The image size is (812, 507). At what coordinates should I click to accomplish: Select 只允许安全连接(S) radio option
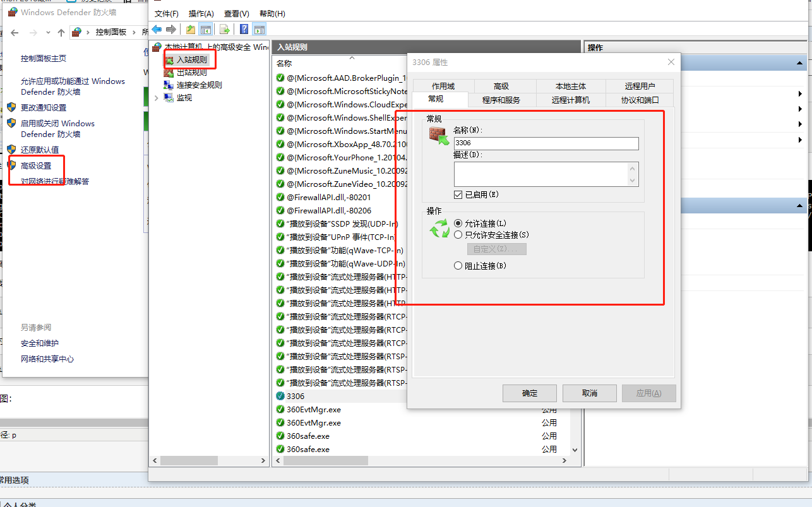click(x=458, y=235)
